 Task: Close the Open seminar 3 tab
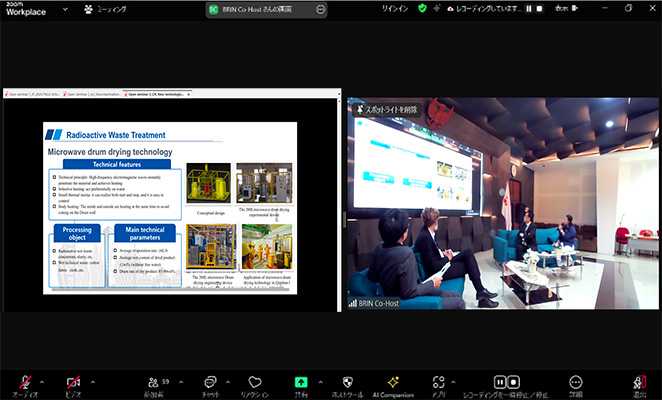pos(189,94)
